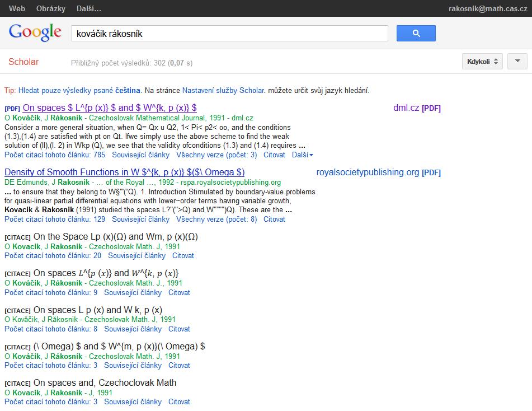Open the Další... menu in top bar
532x411 pixels.
point(89,8)
